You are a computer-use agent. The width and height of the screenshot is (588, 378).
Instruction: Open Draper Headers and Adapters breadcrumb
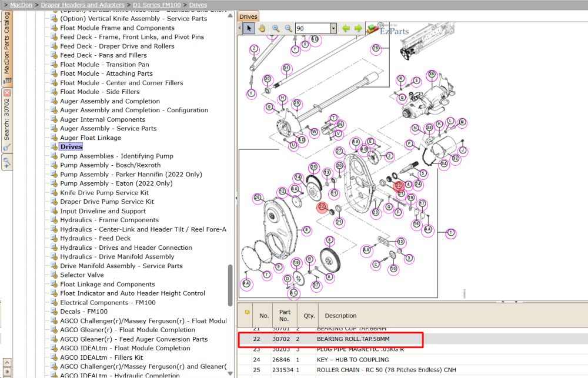[82, 5]
